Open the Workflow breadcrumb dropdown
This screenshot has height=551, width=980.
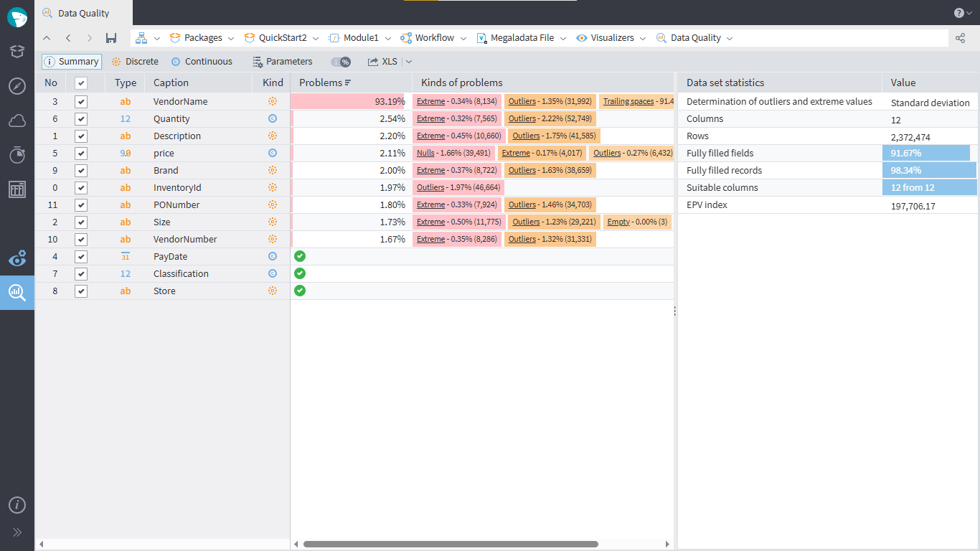[463, 37]
